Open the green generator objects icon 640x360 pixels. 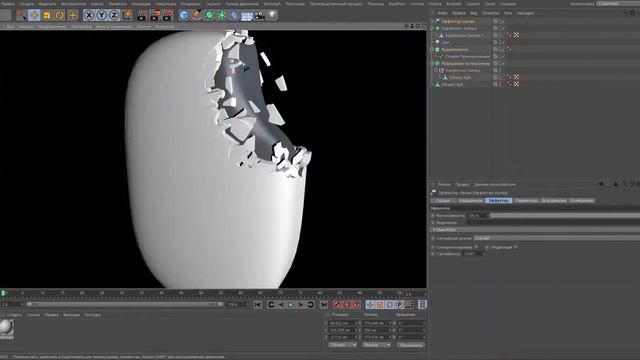pyautogui.click(x=209, y=16)
